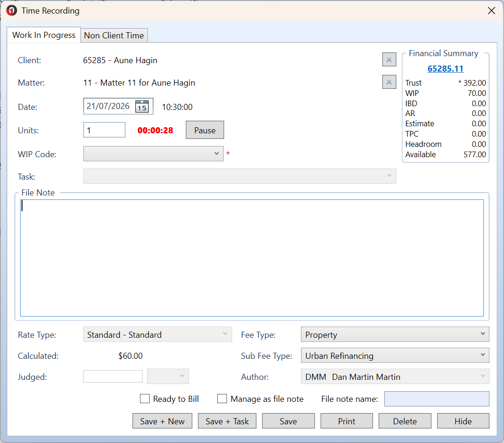Click the WIP amount 70.00
The width and height of the screenshot is (504, 443).
coord(477,93)
